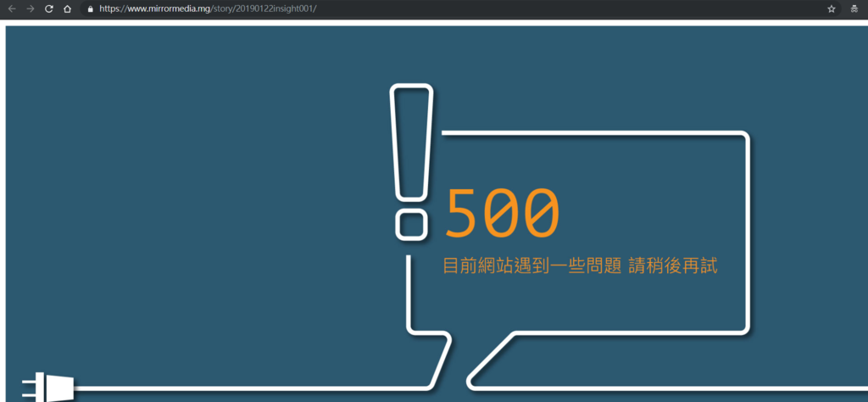Screen dimensions: 868x402
Task: Click the 目前網站遇到一些問題 請稍後再試 message
Action: click(580, 265)
